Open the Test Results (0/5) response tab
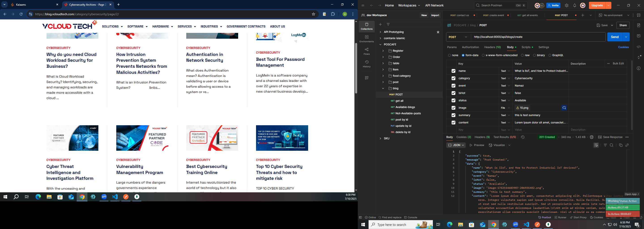The height and width of the screenshot is (229, 644). tap(504, 137)
